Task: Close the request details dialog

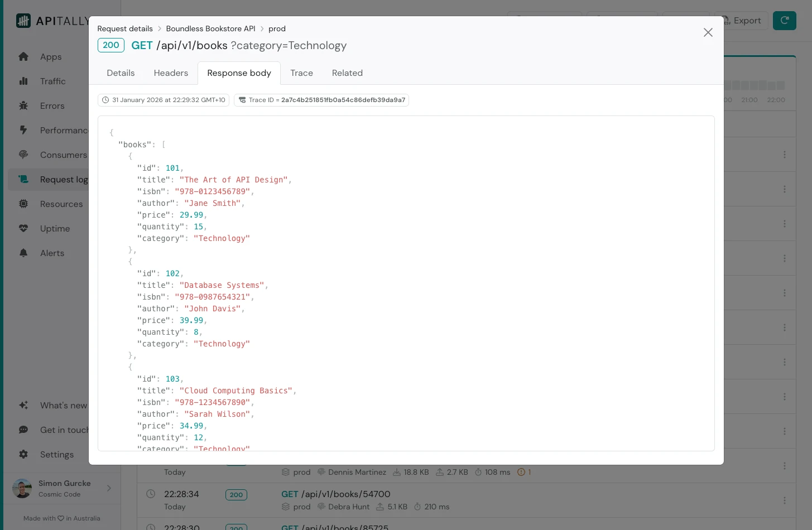Action: point(708,32)
